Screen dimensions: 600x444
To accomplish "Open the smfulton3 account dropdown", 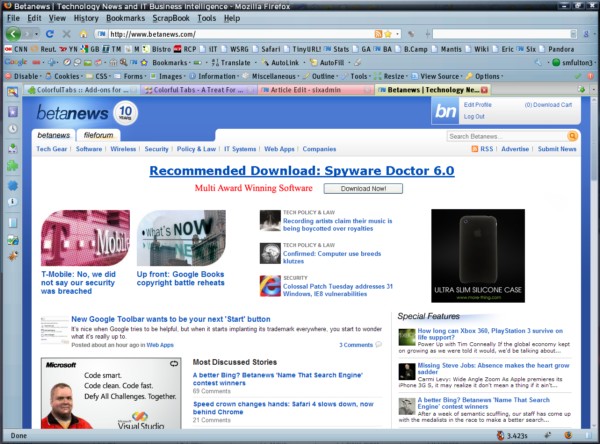I will [573, 62].
